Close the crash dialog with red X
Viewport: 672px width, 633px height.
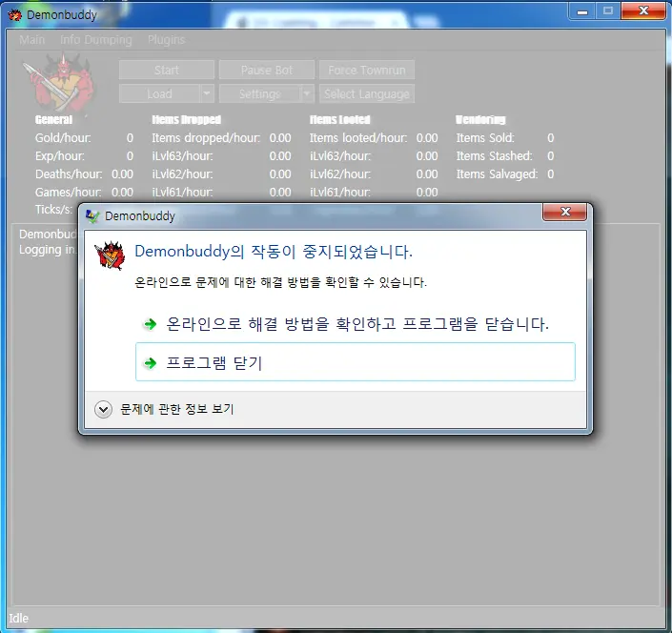(x=565, y=212)
